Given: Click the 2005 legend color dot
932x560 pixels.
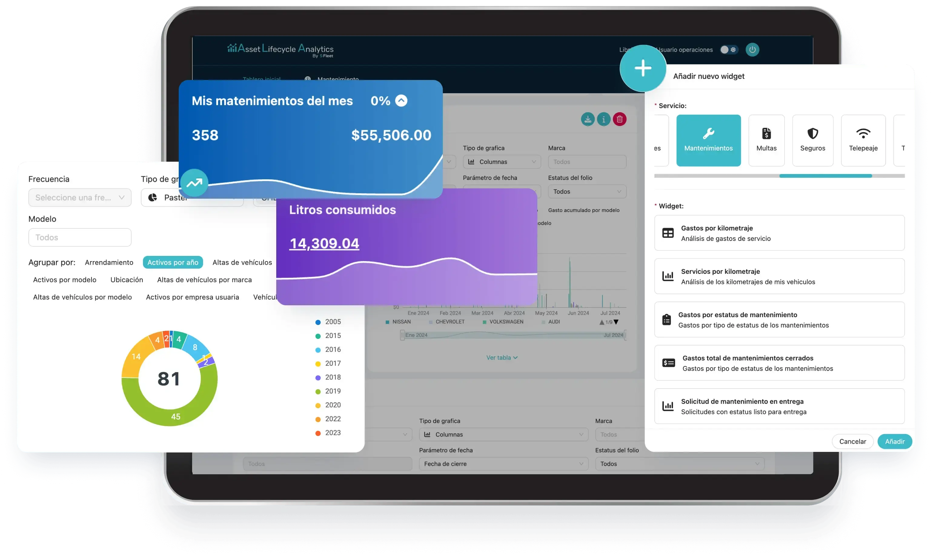Looking at the screenshot, I should click(318, 322).
